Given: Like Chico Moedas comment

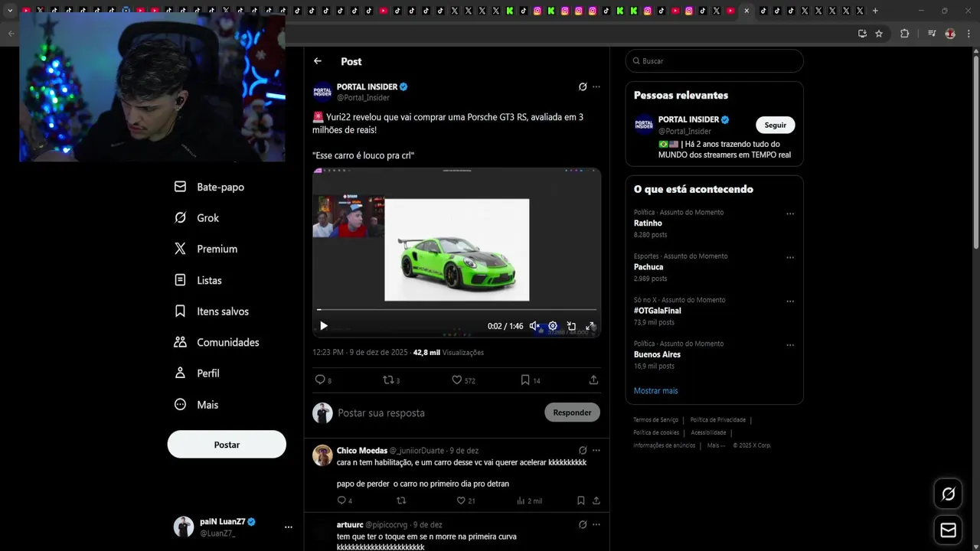Looking at the screenshot, I should click(x=465, y=500).
